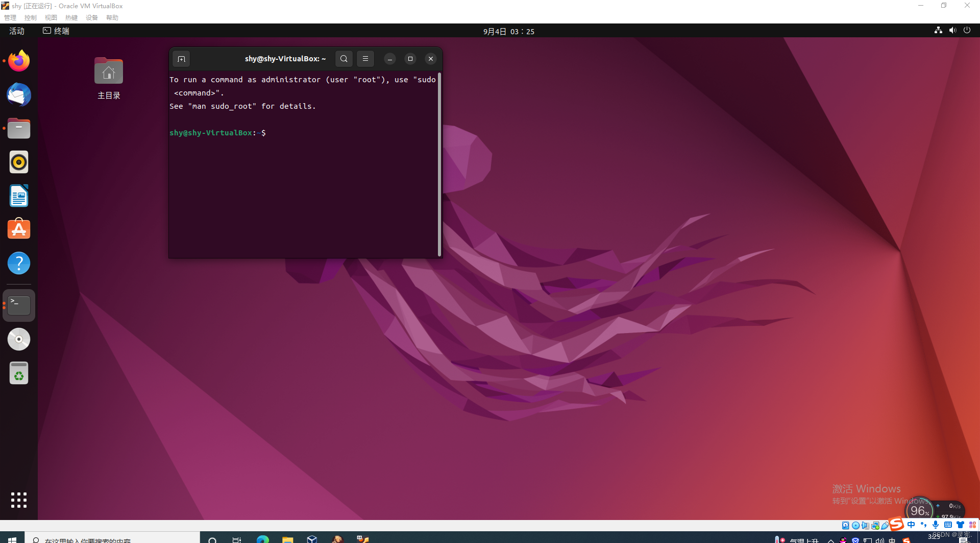Open LibreOffice Writer from the dock

coord(19,196)
